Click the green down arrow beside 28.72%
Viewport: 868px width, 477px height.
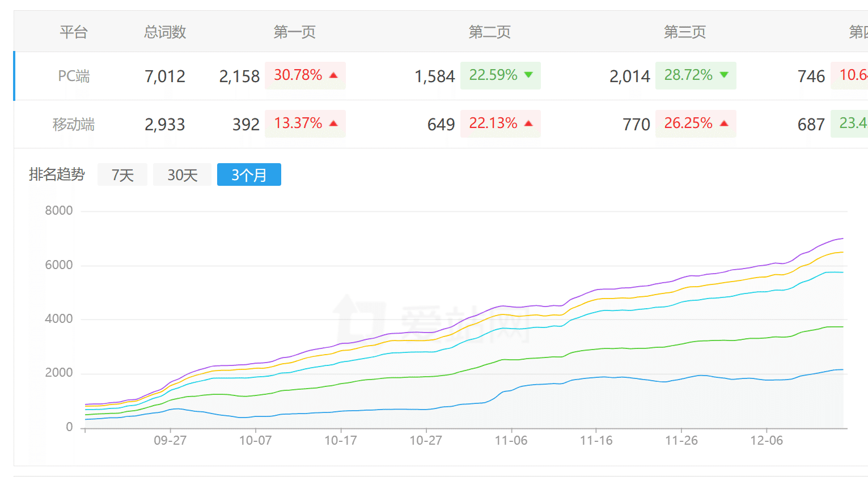click(x=724, y=75)
